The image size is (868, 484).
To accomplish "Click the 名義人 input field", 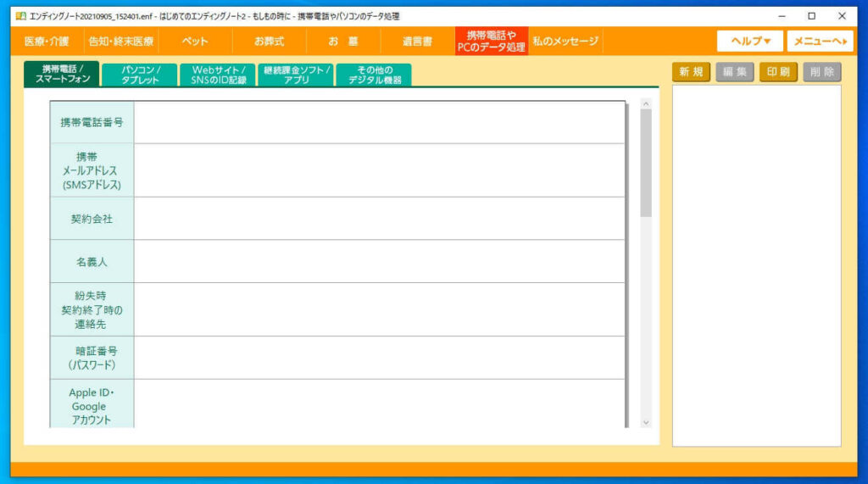I will 379,261.
